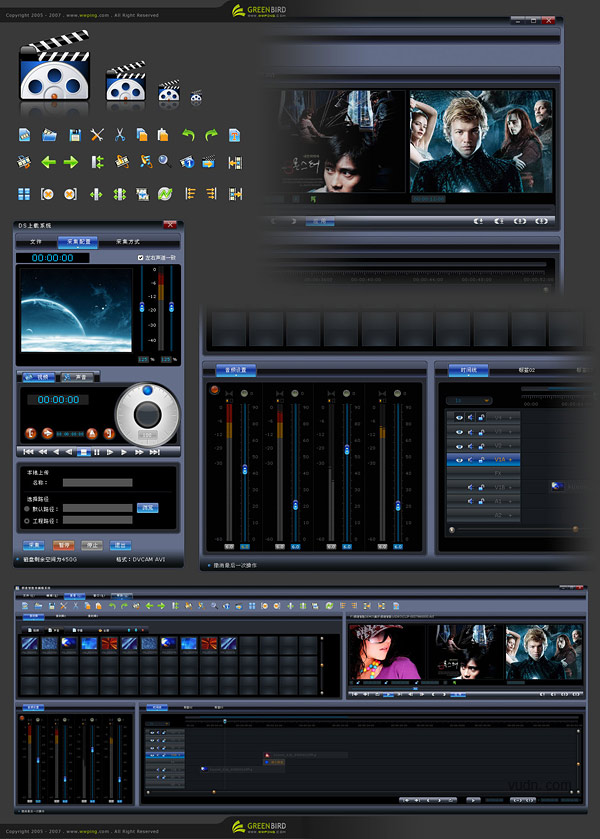Click the blue tiles grid view icon in large grid

[x=24, y=194]
